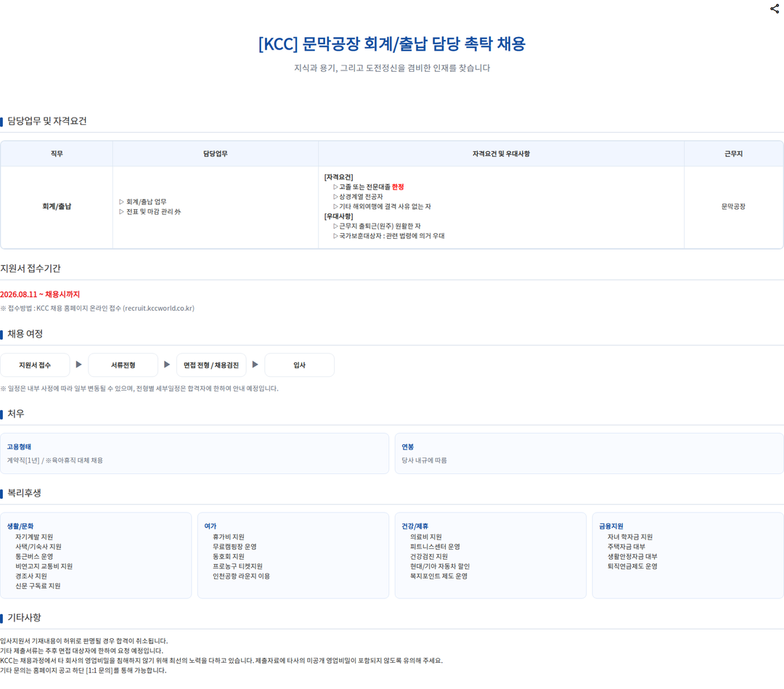Click the 회계/출납 job cell
The image size is (784, 689).
click(57, 206)
